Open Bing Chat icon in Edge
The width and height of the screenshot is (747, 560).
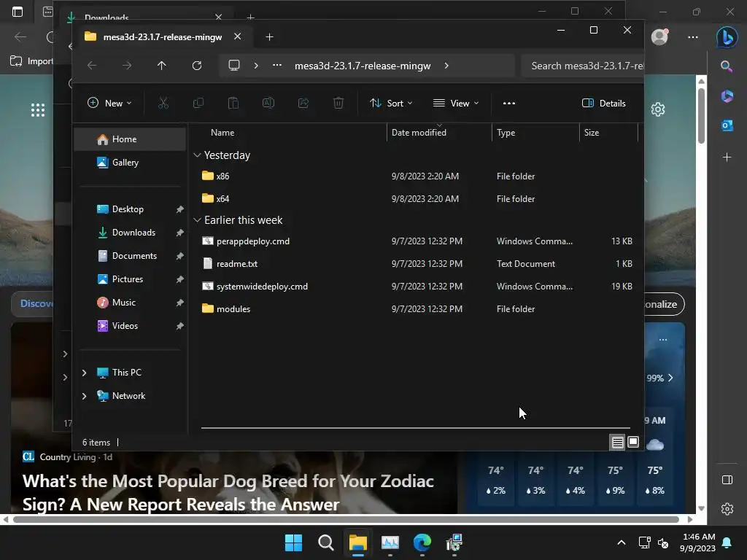click(727, 36)
